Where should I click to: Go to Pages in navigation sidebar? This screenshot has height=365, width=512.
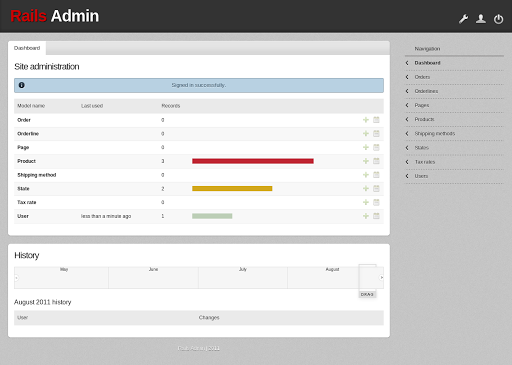(422, 105)
